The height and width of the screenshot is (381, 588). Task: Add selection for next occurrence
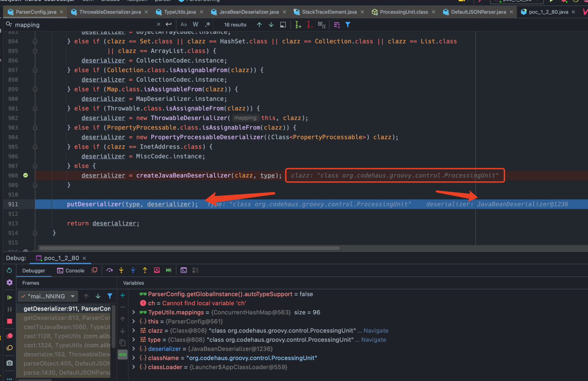[298, 25]
